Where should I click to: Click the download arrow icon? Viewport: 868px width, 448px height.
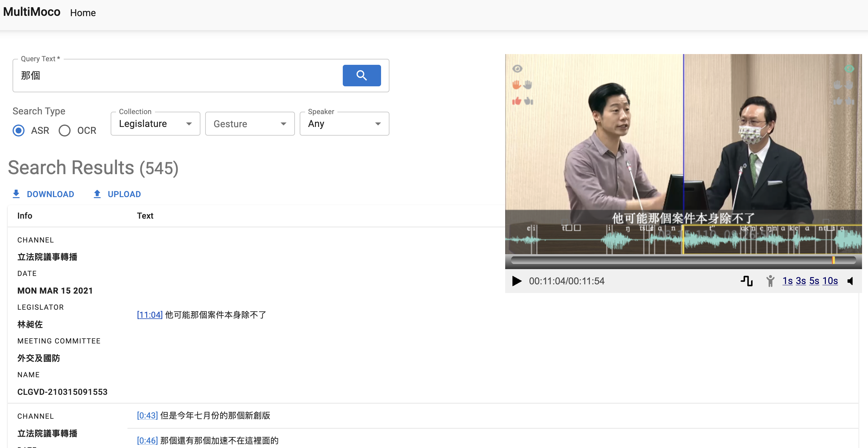click(x=16, y=194)
